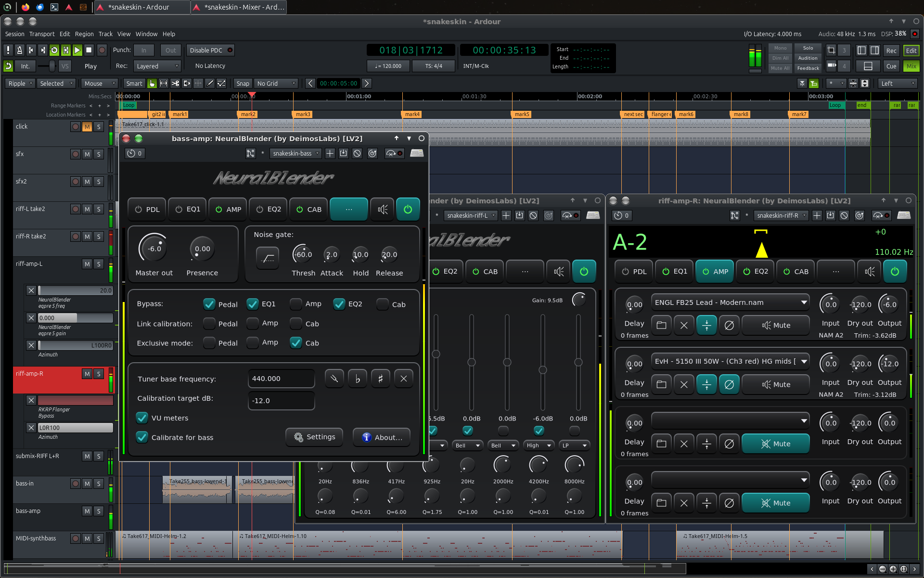Select the Audition tool
The image size is (924, 578).
[187, 83]
